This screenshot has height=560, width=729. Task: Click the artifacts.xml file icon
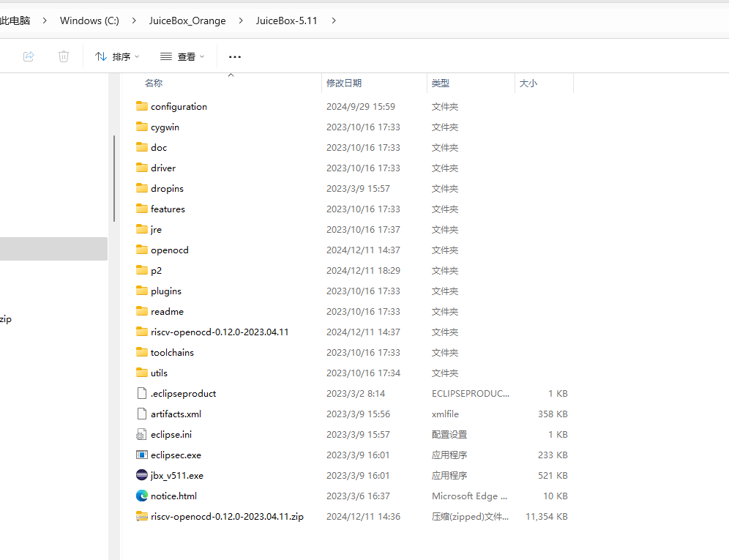[142, 414]
